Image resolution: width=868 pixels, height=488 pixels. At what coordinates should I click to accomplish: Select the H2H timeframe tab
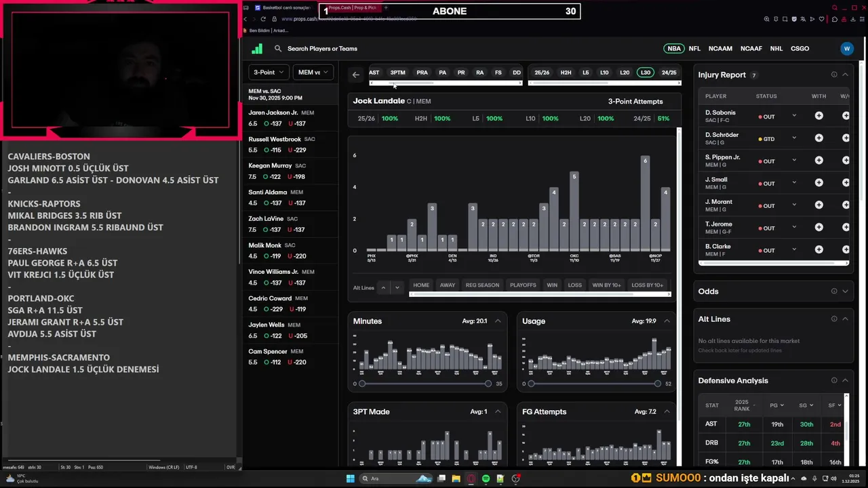(566, 73)
